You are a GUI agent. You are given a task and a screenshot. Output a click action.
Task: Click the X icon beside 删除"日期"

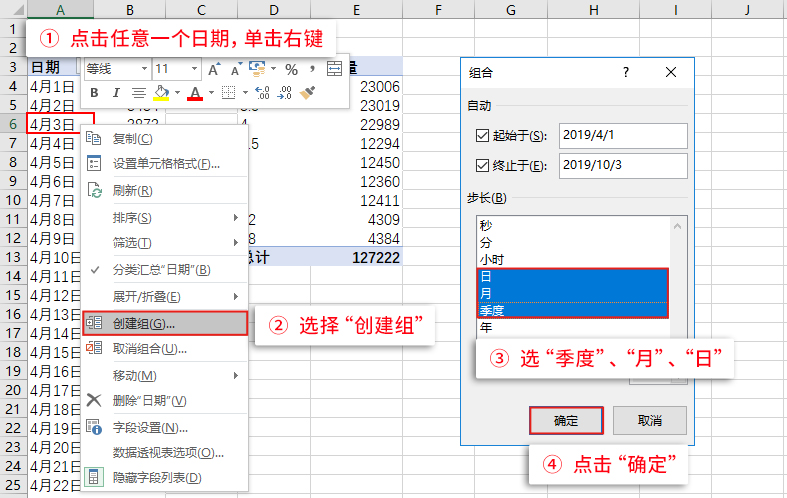point(94,400)
